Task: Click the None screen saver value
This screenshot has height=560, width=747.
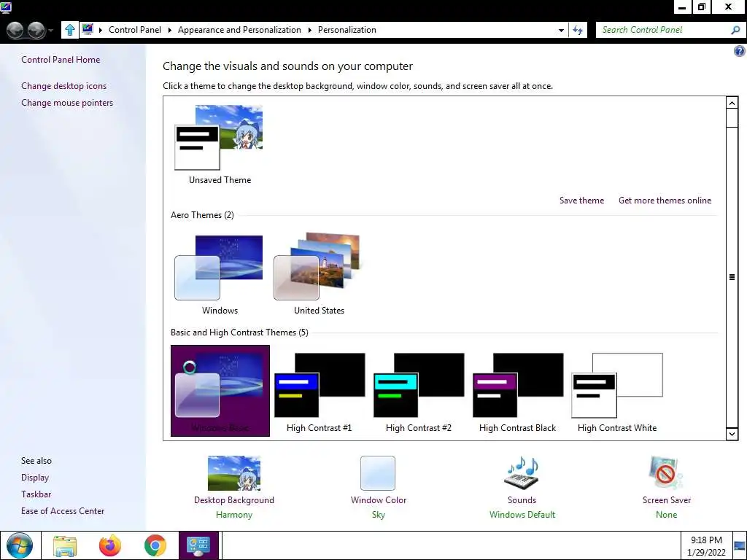Action: (x=666, y=515)
